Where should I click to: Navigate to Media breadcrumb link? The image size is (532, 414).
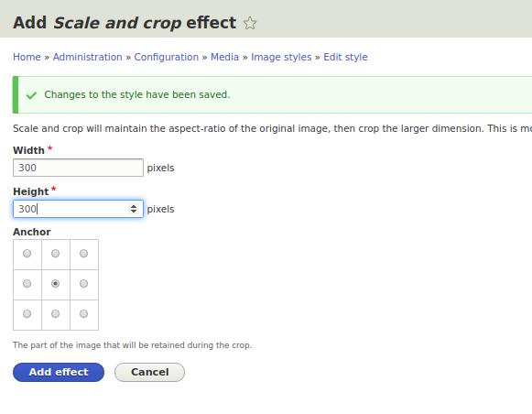click(224, 57)
